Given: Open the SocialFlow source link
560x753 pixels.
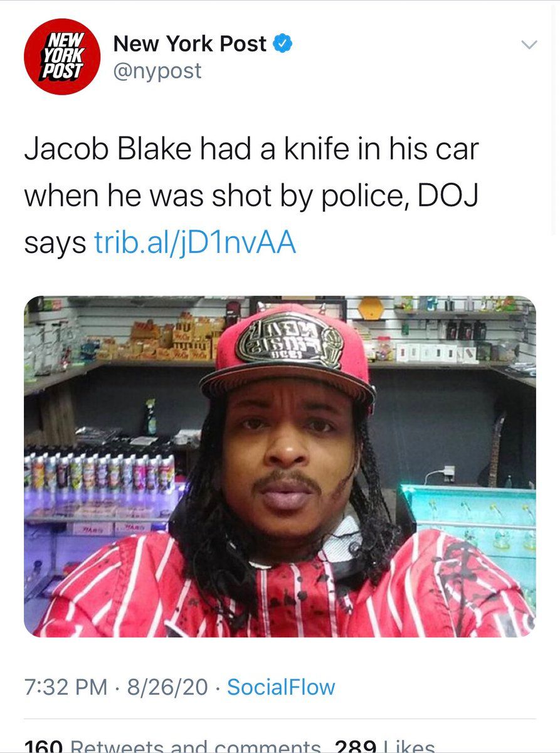Looking at the screenshot, I should 281,686.
